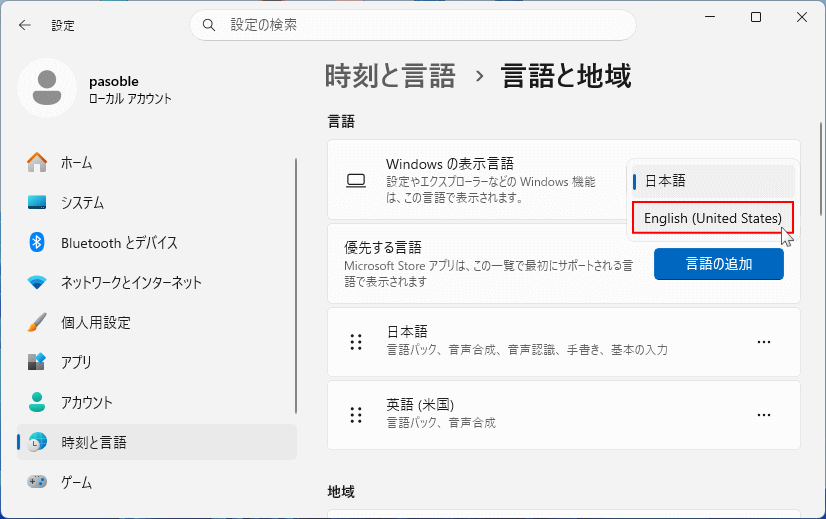Screen dimensions: 826x519
Task: Select English (United States) in display language dropdown
Action: pos(713,218)
